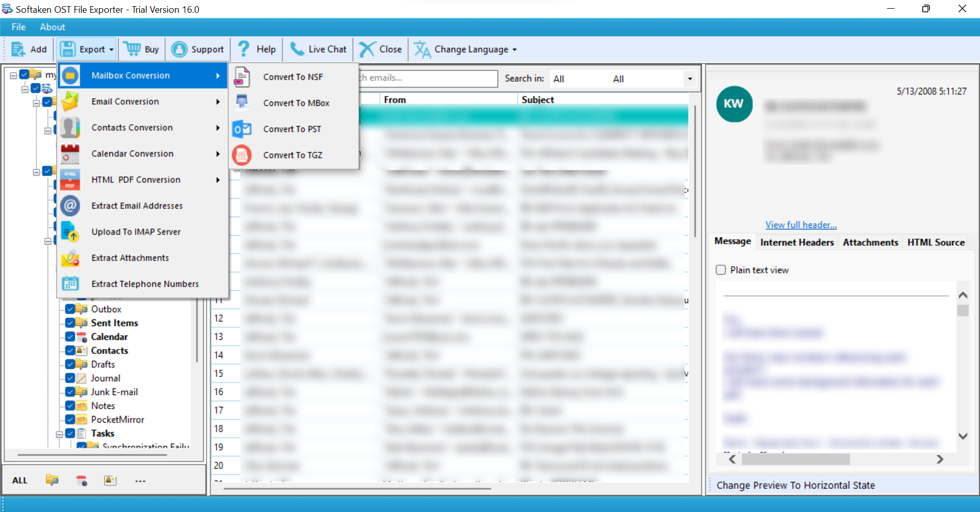
Task: Open the Change Language dropdown
Action: click(x=465, y=49)
